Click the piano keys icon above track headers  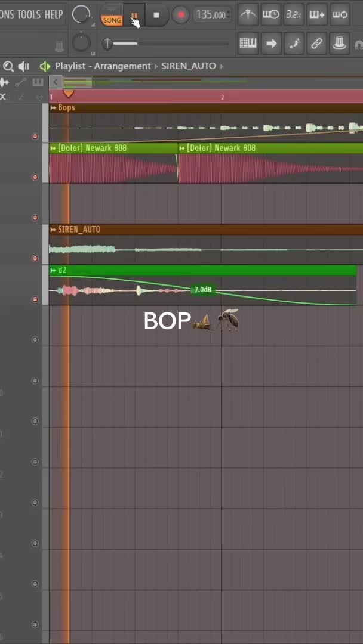click(x=38, y=82)
